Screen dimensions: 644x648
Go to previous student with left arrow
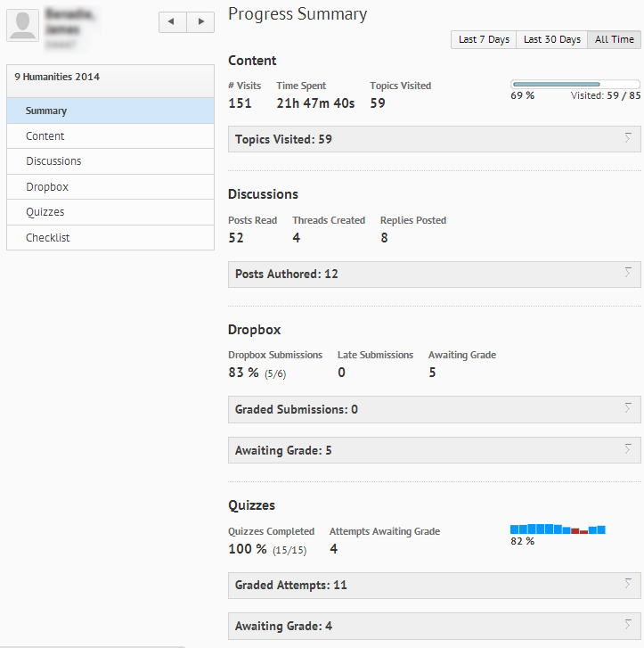coord(173,22)
